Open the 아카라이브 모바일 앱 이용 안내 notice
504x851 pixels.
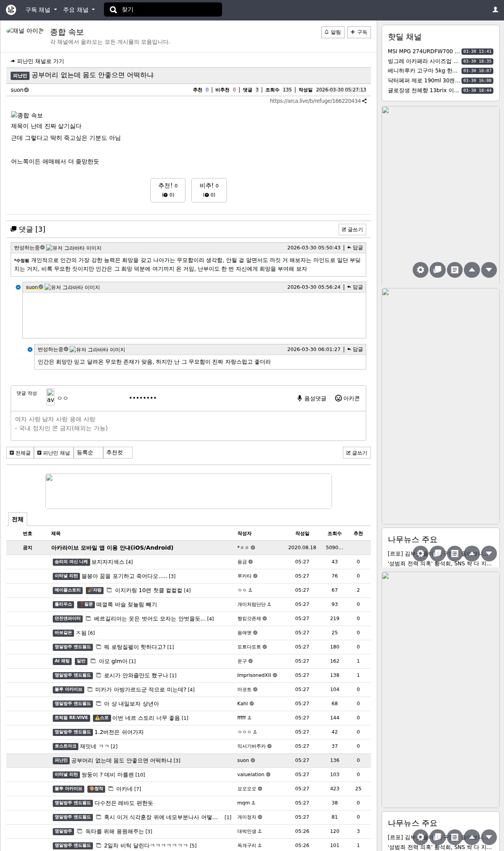click(112, 548)
